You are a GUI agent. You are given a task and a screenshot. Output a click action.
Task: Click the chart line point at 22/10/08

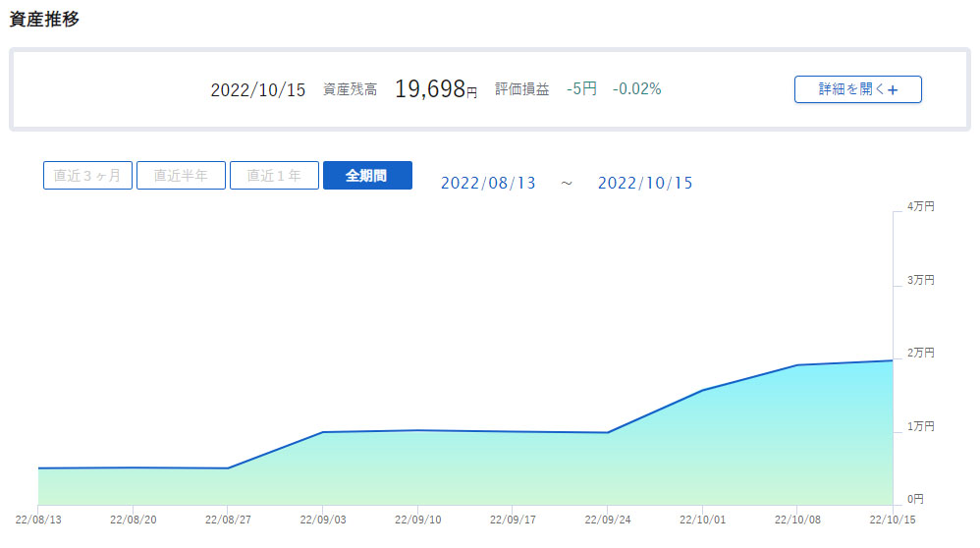[x=797, y=365]
